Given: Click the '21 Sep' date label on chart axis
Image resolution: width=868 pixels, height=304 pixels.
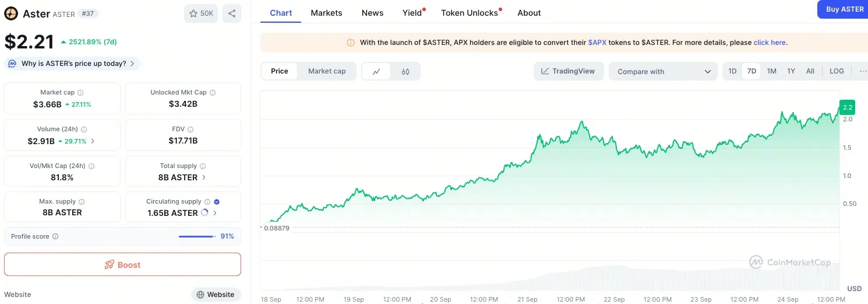Looking at the screenshot, I should click(x=527, y=299).
